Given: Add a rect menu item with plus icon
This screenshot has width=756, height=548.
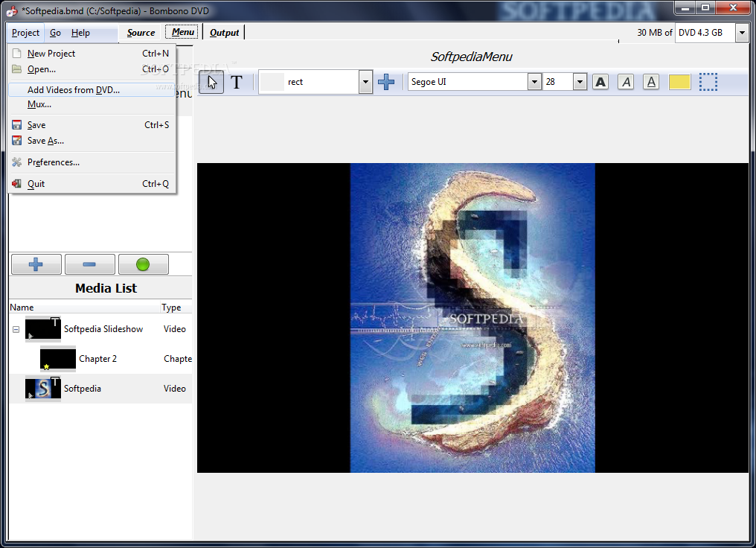Looking at the screenshot, I should (x=385, y=82).
